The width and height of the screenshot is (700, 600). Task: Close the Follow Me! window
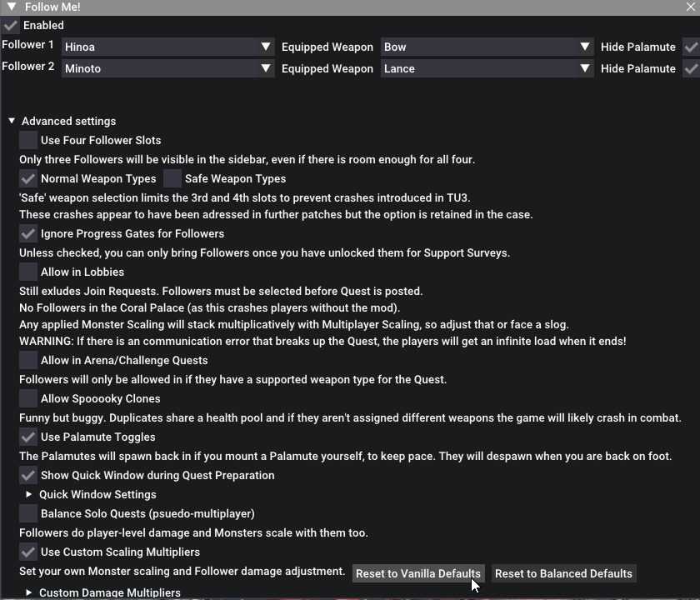(x=691, y=7)
